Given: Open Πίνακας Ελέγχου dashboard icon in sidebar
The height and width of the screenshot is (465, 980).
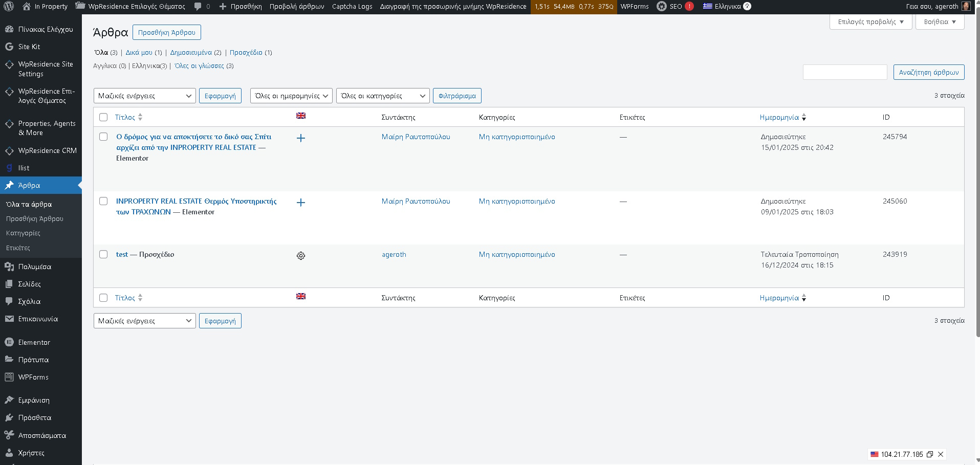Looking at the screenshot, I should pos(9,29).
